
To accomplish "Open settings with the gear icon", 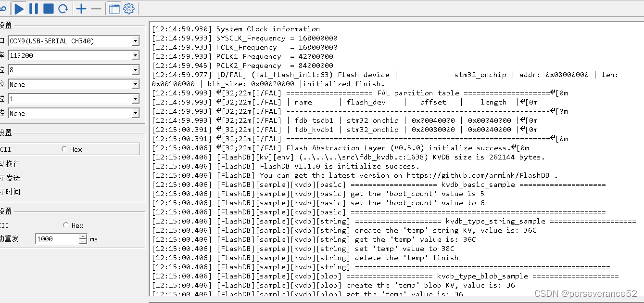I will pyautogui.click(x=129, y=8).
